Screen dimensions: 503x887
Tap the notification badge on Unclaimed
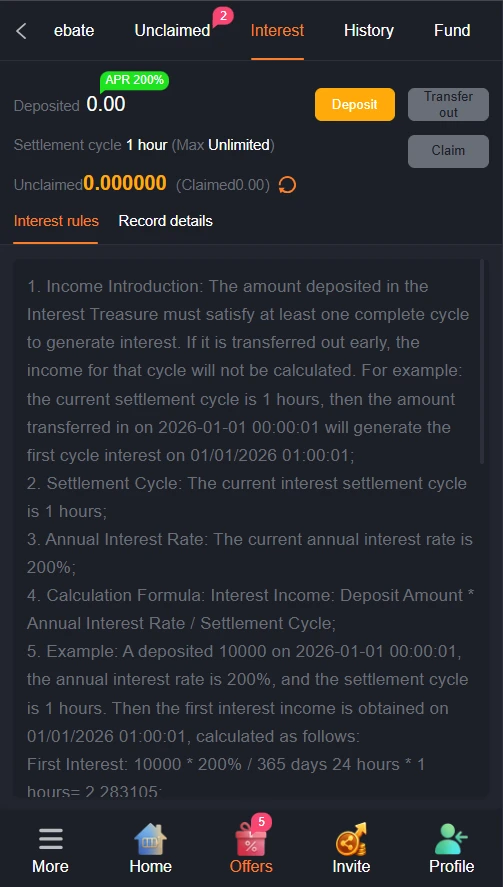[223, 16]
